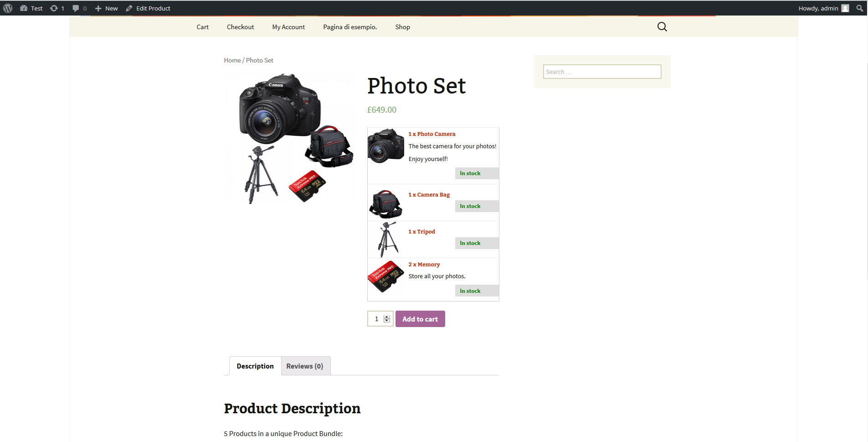Go to Checkout page
This screenshot has width=868, height=442.
pos(241,27)
